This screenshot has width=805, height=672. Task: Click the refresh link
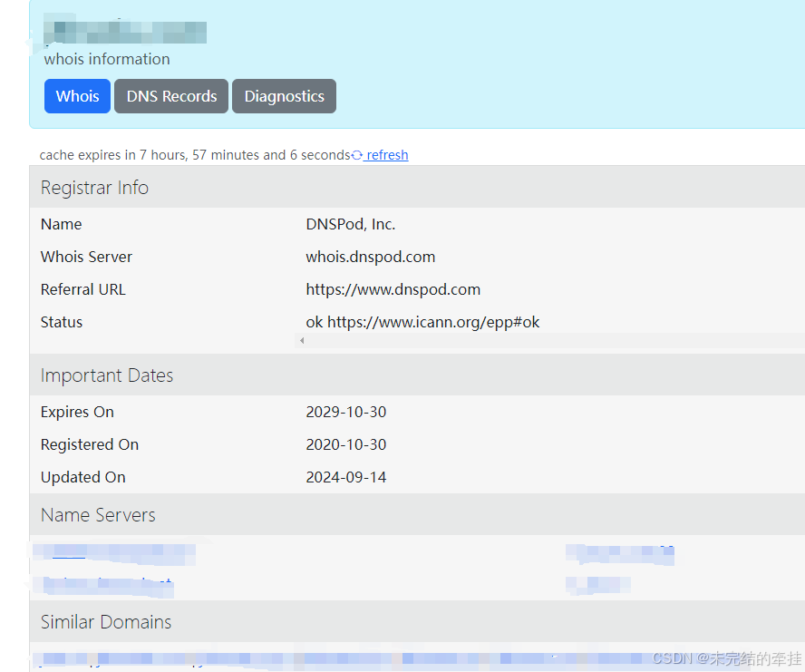coord(386,155)
